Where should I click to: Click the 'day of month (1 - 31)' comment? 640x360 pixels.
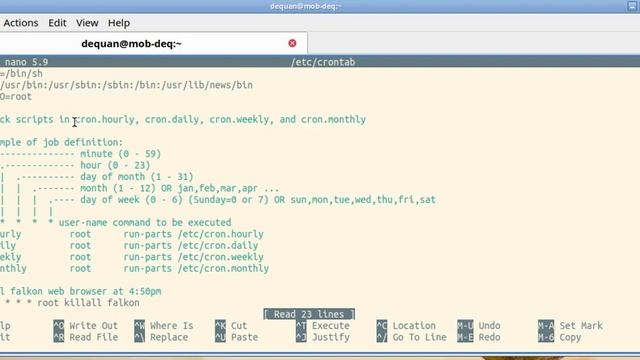pyautogui.click(x=137, y=177)
